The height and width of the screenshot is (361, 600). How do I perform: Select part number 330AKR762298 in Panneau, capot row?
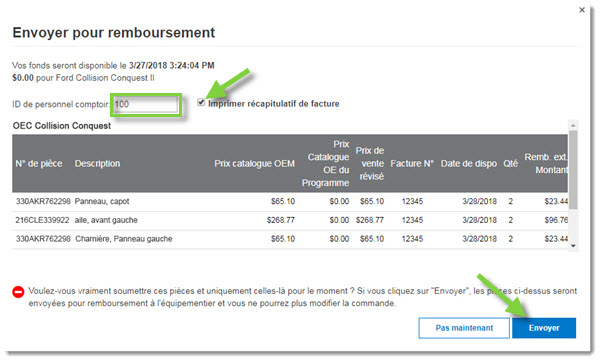click(x=43, y=201)
